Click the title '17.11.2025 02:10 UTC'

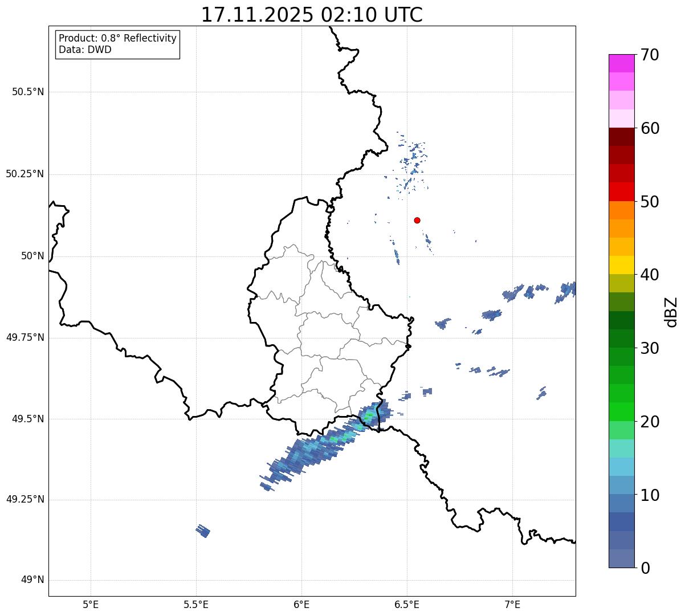[312, 14]
